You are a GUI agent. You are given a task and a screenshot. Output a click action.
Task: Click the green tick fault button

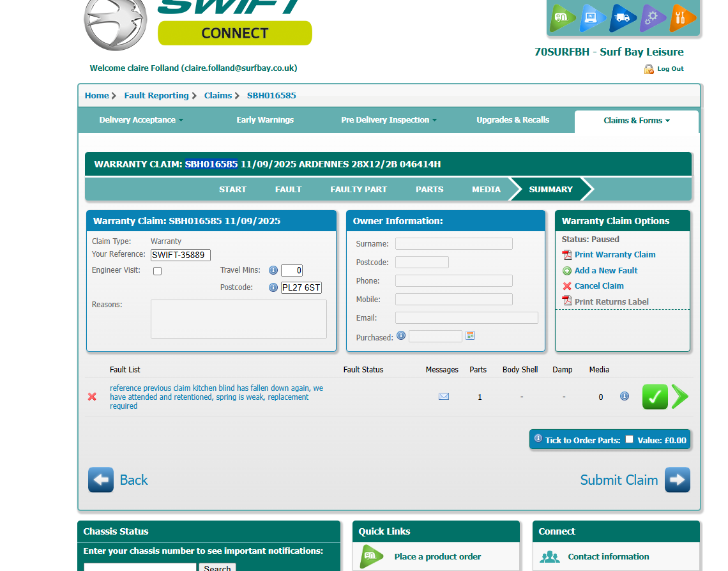(655, 397)
